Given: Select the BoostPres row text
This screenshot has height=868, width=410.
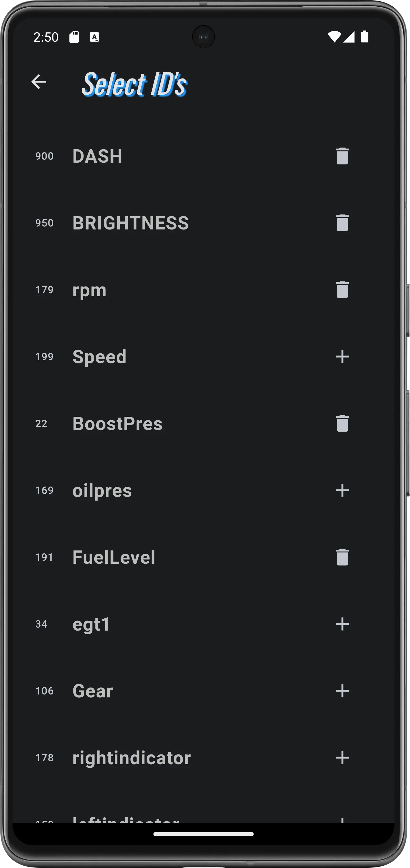Looking at the screenshot, I should tap(117, 423).
